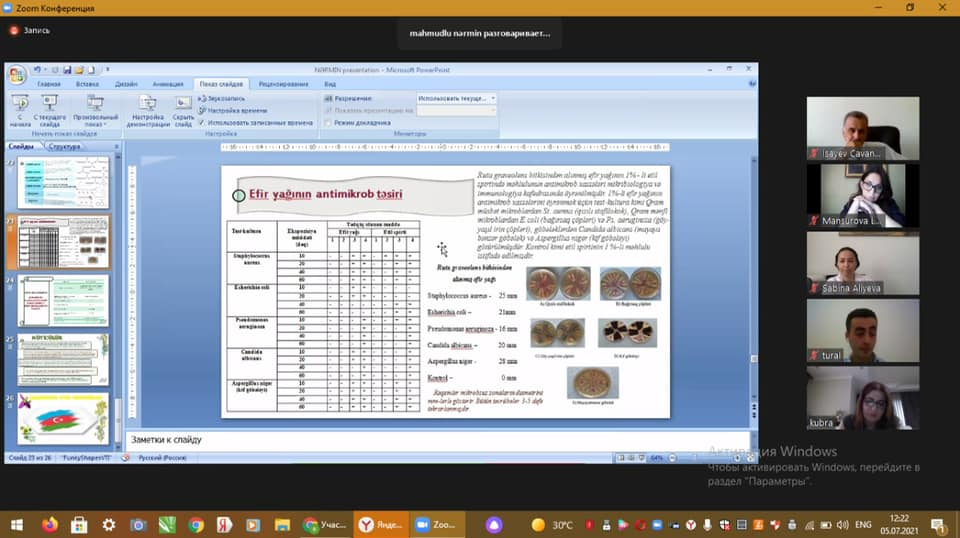Viewport: 960px width, 538px height.
Task: Open the Разрешение resolution dropdown
Action: [456, 98]
